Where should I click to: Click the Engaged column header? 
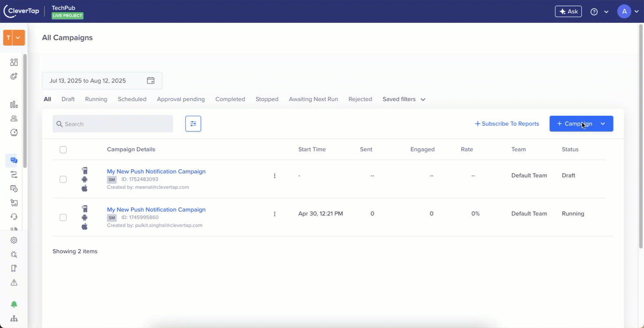coord(422,150)
